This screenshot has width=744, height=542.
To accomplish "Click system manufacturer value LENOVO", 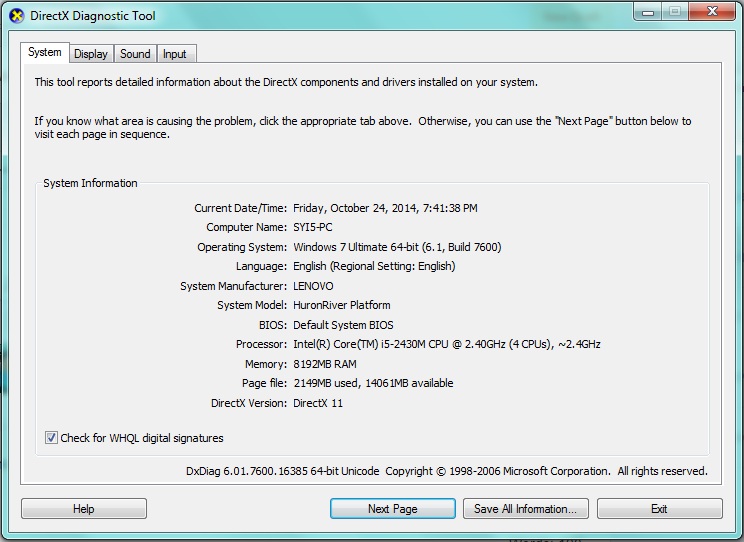I will pyautogui.click(x=313, y=286).
